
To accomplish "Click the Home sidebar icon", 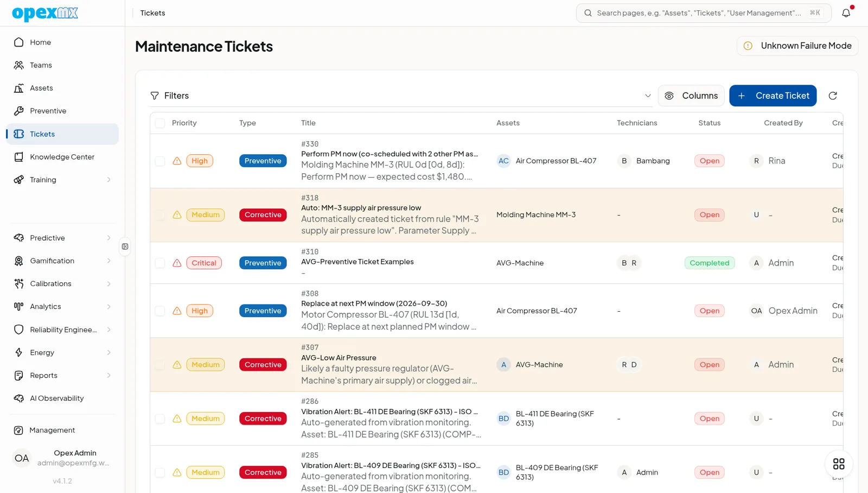I will [x=19, y=42].
